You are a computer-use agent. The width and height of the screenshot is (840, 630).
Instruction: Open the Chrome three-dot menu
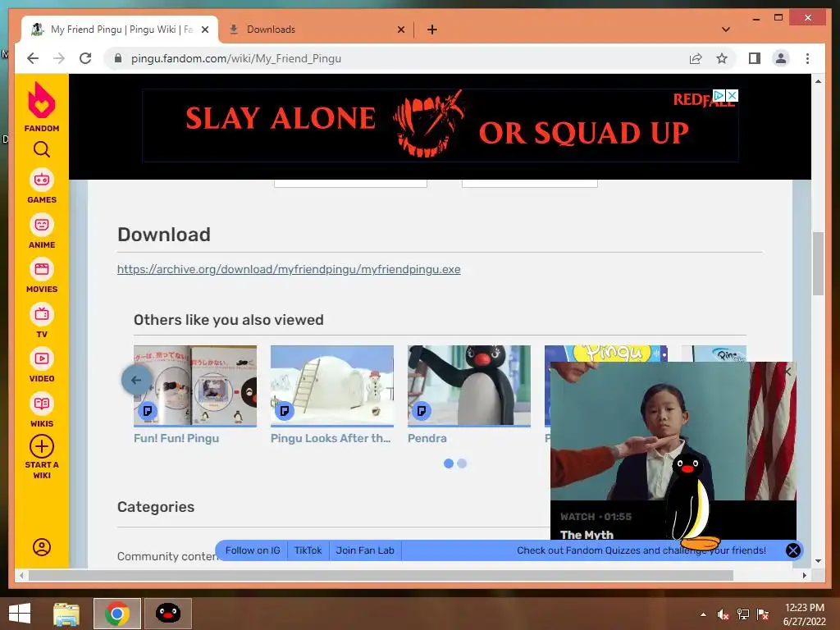pos(807,58)
